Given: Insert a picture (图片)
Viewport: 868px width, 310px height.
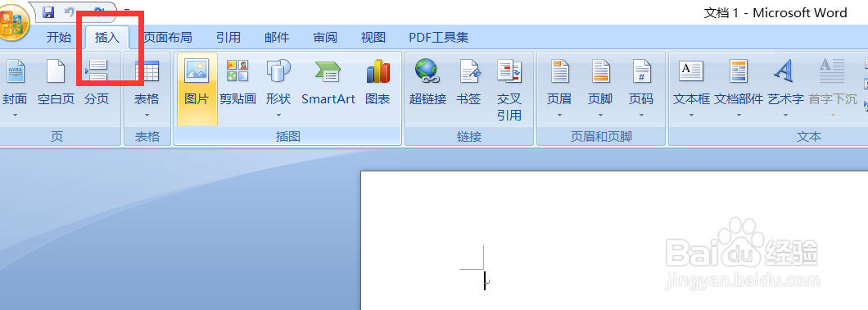Looking at the screenshot, I should click(x=197, y=89).
